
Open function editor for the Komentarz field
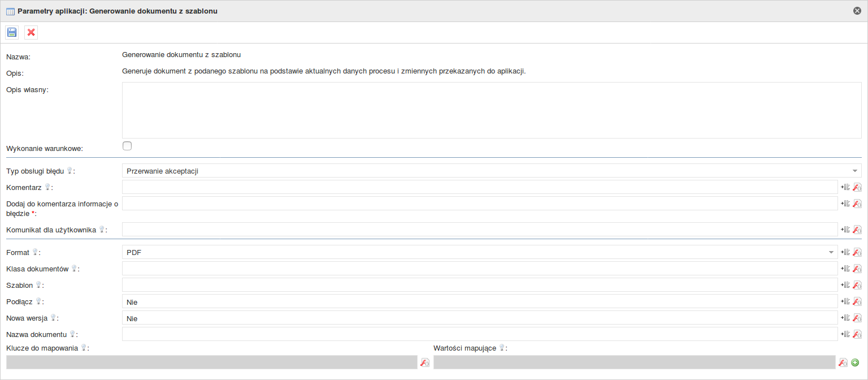pos(857,187)
